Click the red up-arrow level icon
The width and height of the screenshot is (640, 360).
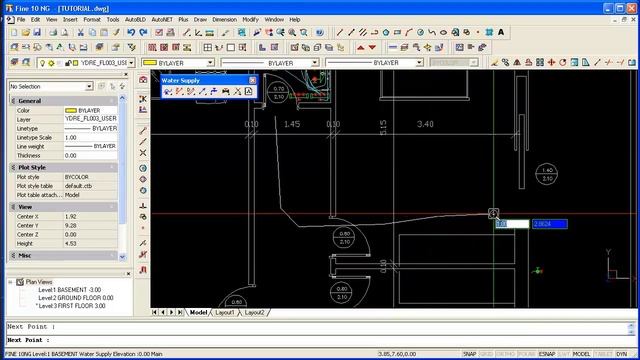(360, 48)
